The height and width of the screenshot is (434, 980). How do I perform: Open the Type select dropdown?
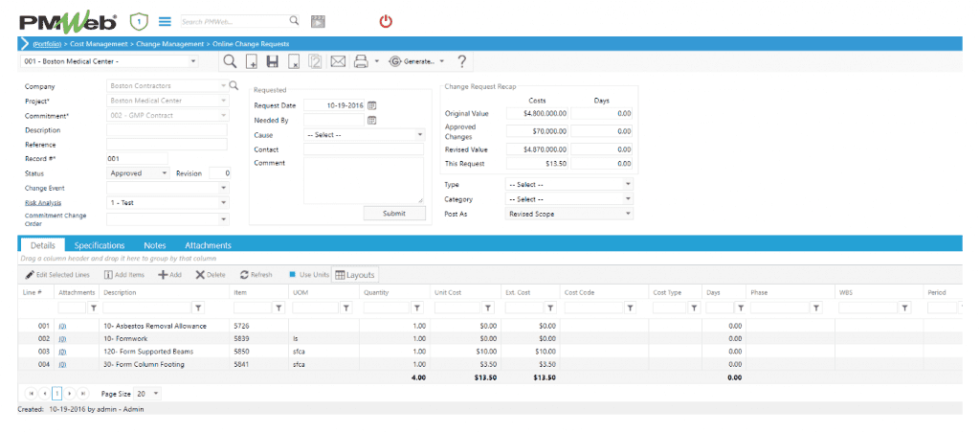[568, 185]
